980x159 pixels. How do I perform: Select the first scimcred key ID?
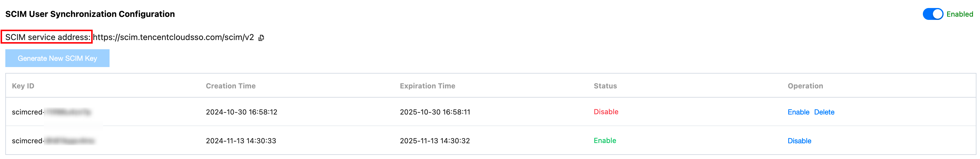click(x=51, y=112)
